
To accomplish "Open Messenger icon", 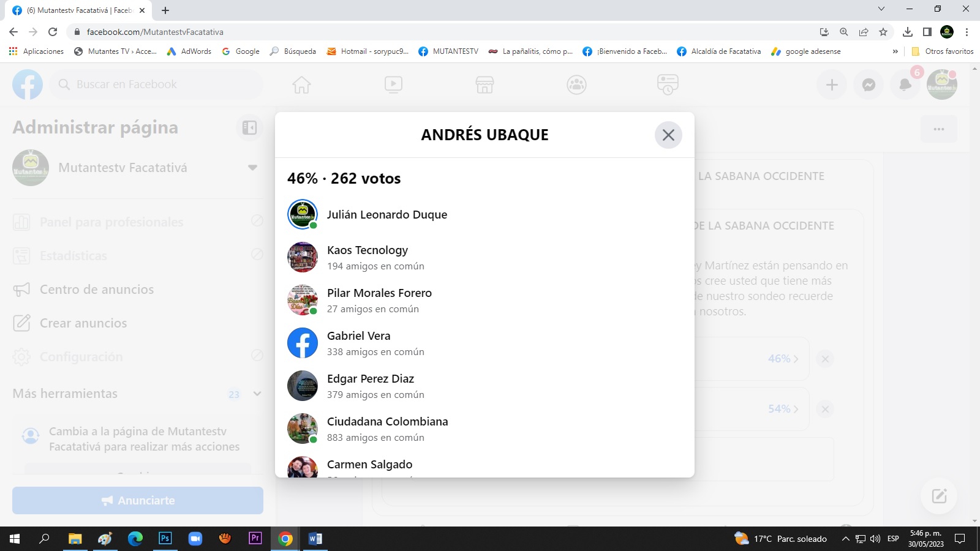I will (869, 85).
